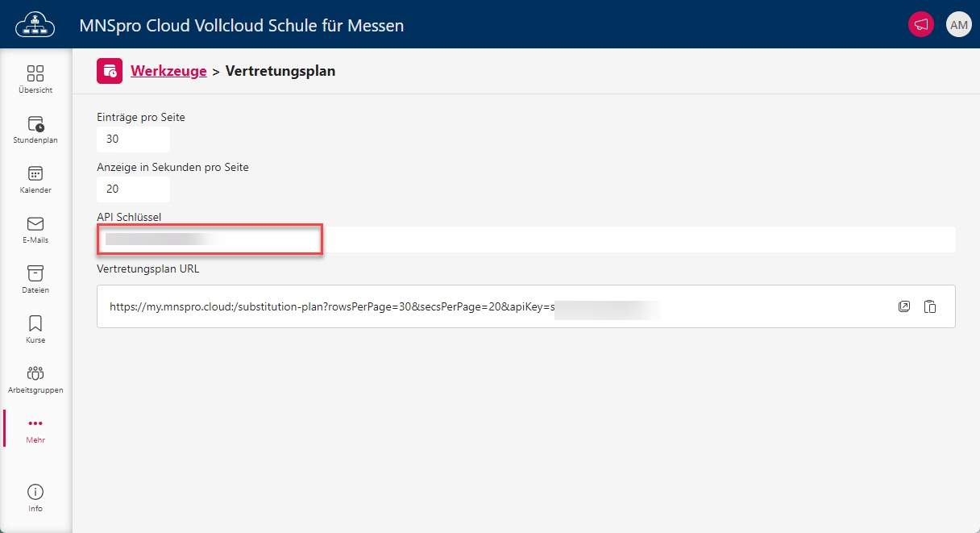Click the Vertretungsplan URL text

[x=330, y=307]
